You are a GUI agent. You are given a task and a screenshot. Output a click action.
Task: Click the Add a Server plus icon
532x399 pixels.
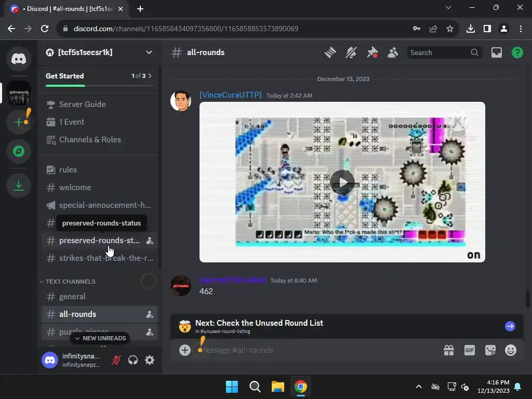tap(19, 122)
